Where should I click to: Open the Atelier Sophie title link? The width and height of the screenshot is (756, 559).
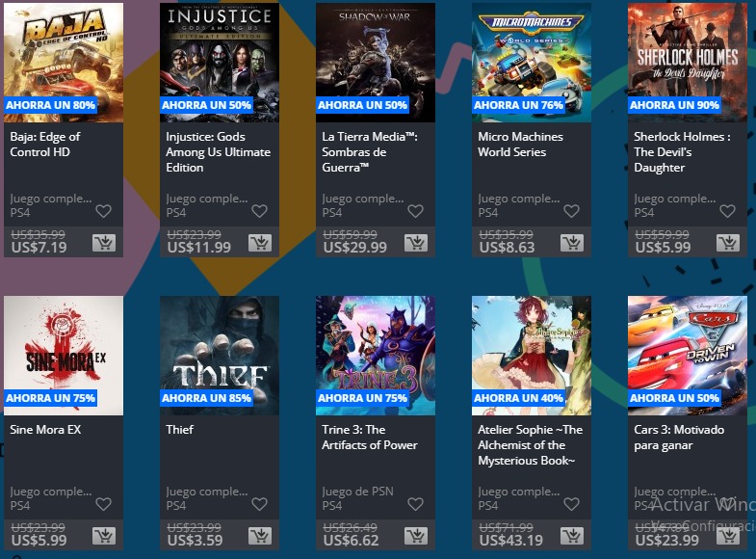(530, 445)
